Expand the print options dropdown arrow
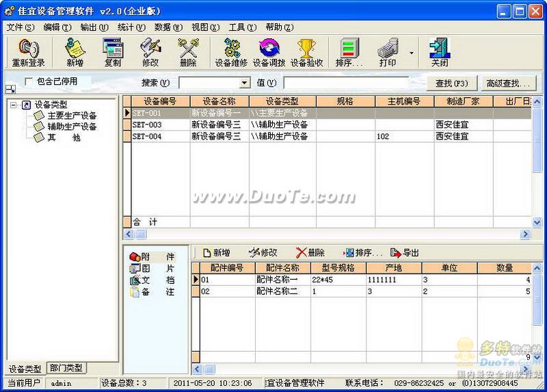Image resolution: width=547 pixels, height=392 pixels. [x=412, y=53]
